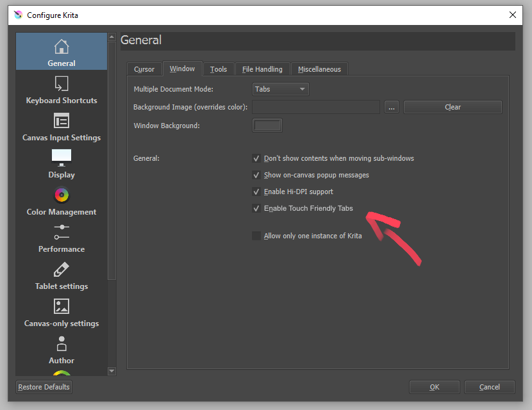This screenshot has width=532, height=410.
Task: Disable Enable Hi-DPI support checkbox
Action: 256,192
